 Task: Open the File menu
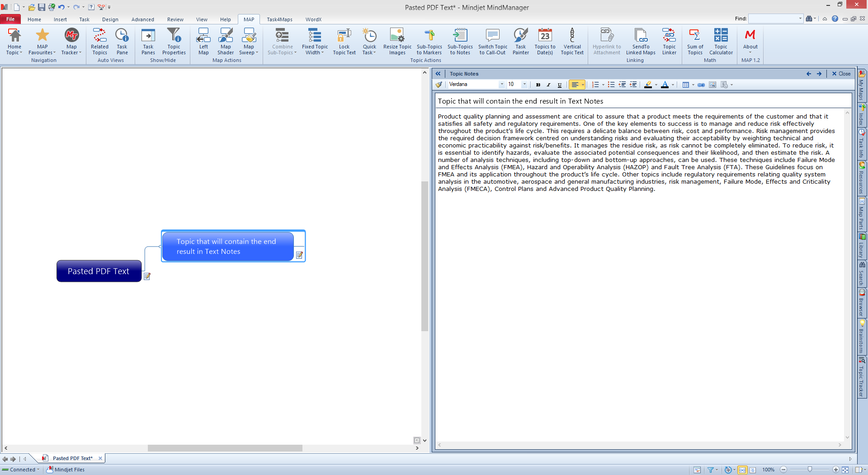(10, 19)
